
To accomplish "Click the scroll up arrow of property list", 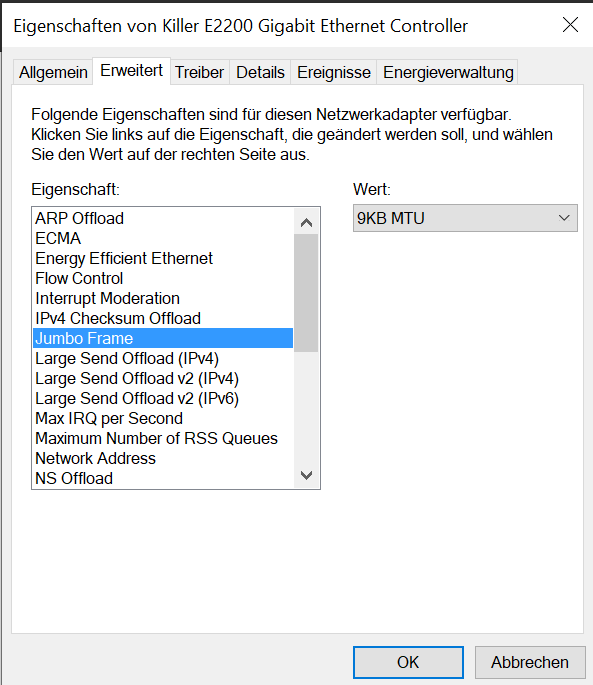I will tap(306, 223).
